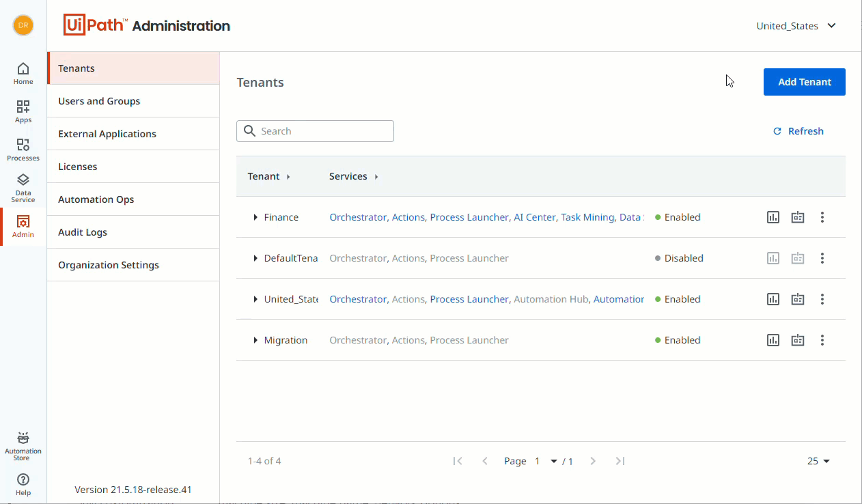862x504 pixels.
Task: Go to the last page
Action: click(x=620, y=461)
